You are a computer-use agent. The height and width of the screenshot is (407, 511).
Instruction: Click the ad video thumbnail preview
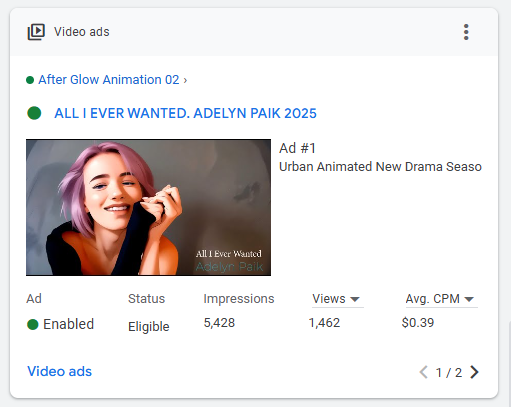click(148, 207)
